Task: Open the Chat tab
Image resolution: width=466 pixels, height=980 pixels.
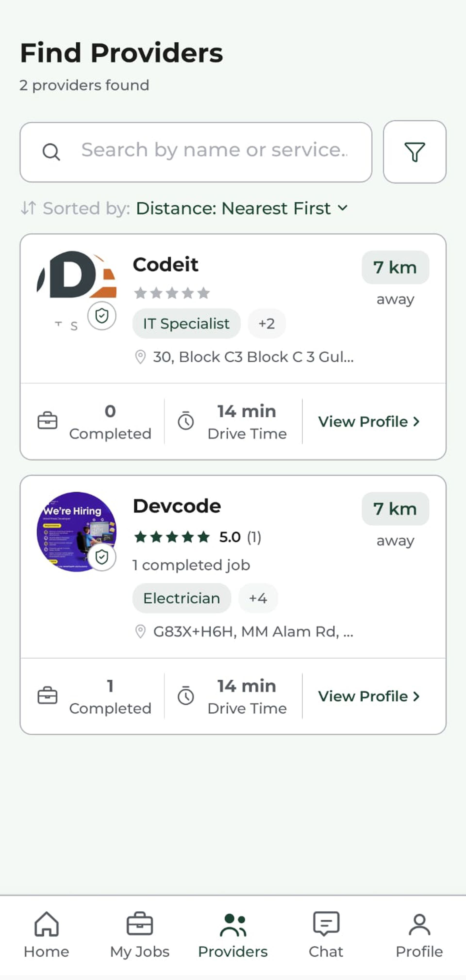Action: click(x=326, y=934)
